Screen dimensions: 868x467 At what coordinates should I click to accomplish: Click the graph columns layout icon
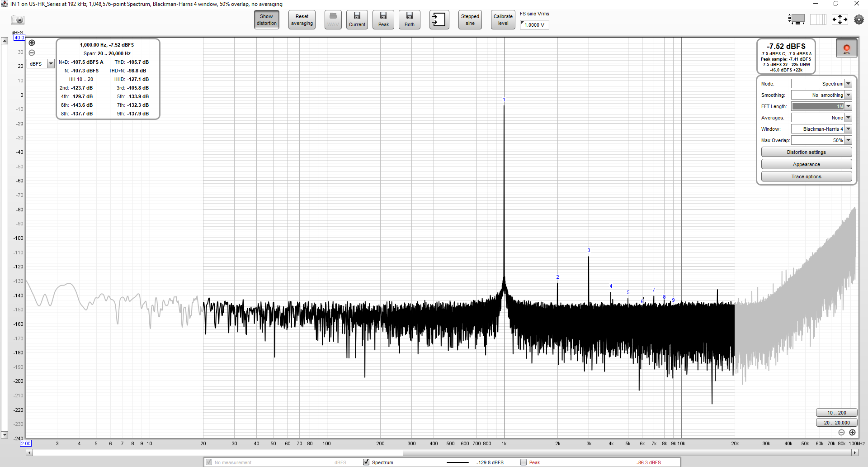click(818, 19)
